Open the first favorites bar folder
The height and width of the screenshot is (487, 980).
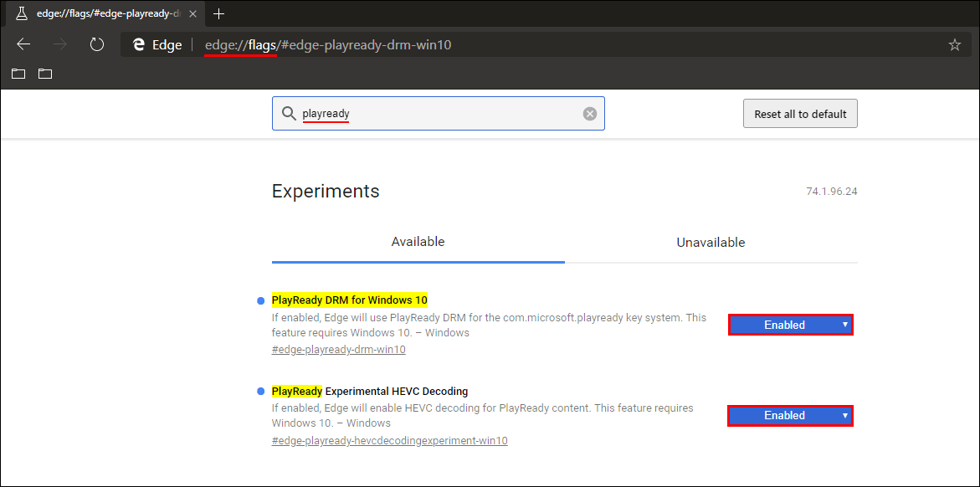coord(18,74)
